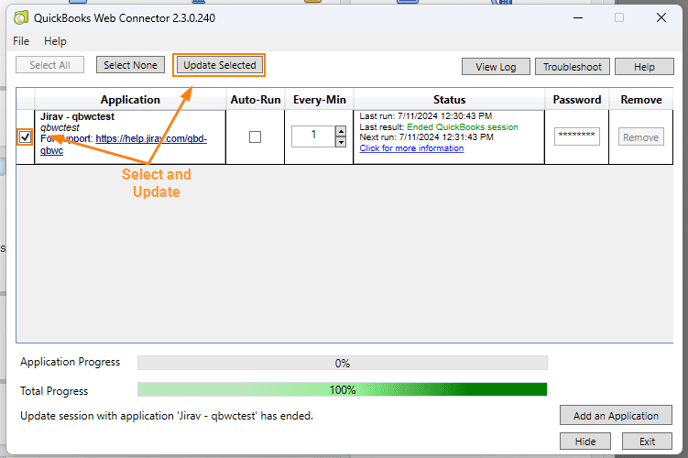Open the Help menu
Screen dimensions: 688x458
55,41
